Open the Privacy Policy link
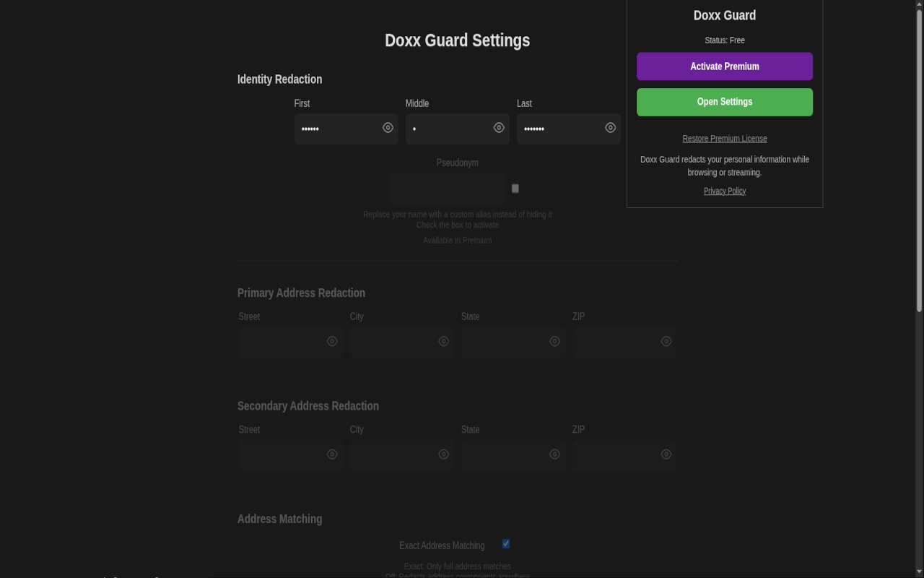This screenshot has height=578, width=924. pos(725,191)
